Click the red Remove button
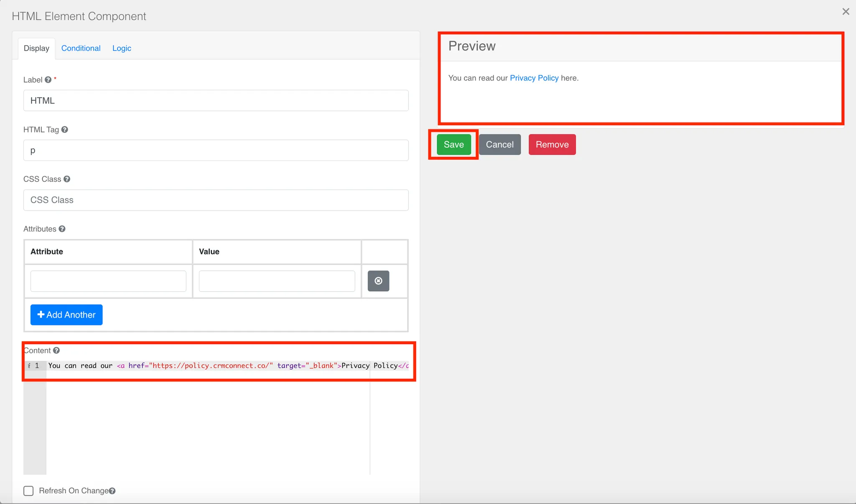856x504 pixels. click(552, 145)
